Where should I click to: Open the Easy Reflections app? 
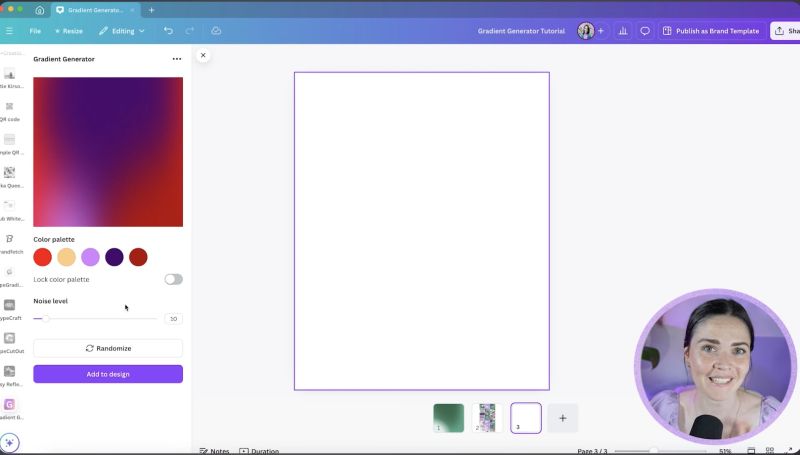tap(10, 376)
